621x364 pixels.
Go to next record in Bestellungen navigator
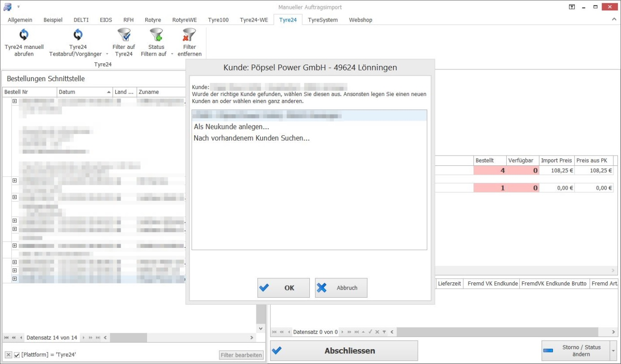point(83,338)
